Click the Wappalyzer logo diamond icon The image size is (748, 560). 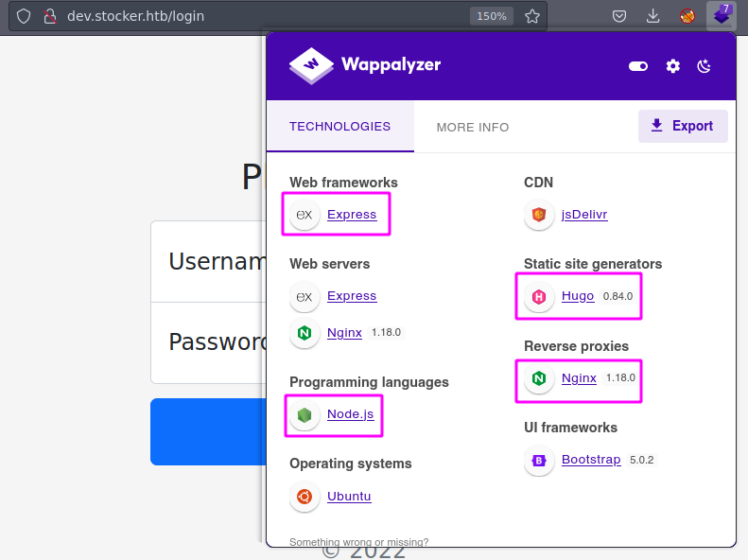(311, 66)
